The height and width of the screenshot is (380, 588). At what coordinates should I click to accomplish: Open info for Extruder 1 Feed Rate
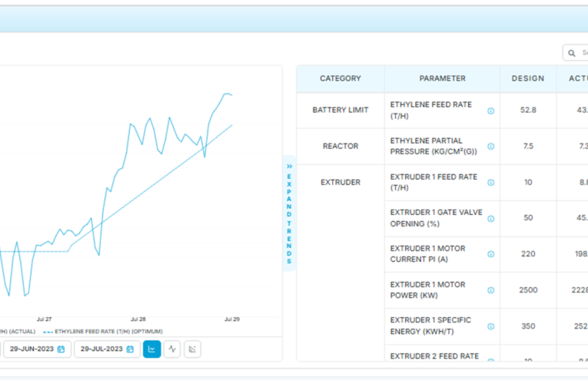point(490,183)
